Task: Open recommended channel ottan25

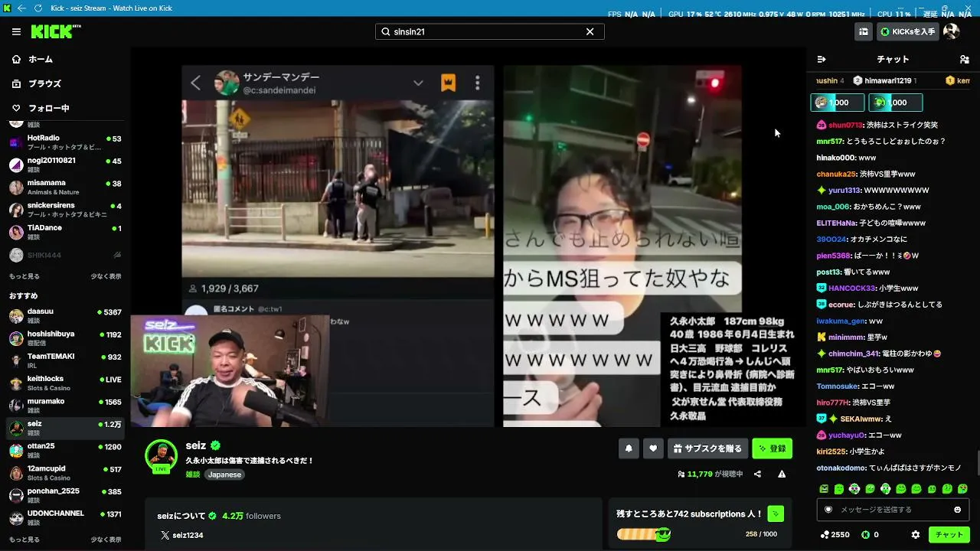Action: [65, 450]
